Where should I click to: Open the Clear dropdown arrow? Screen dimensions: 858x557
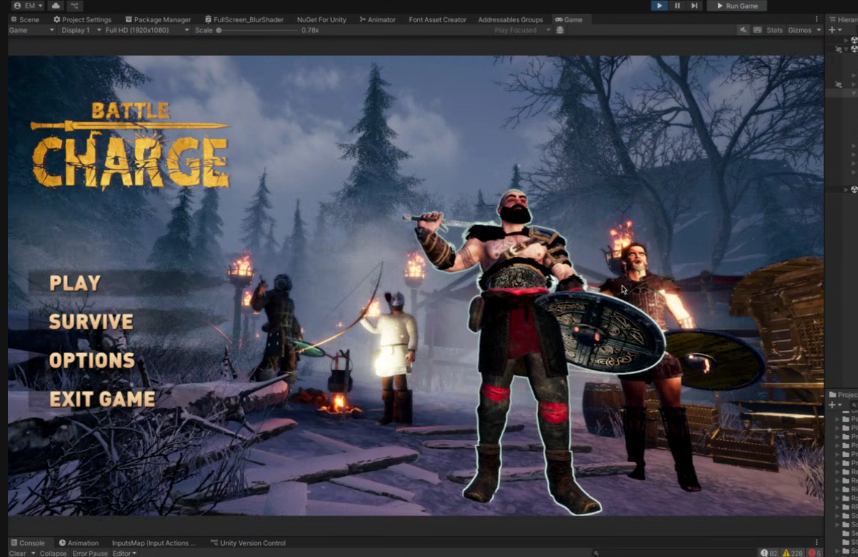point(33,553)
